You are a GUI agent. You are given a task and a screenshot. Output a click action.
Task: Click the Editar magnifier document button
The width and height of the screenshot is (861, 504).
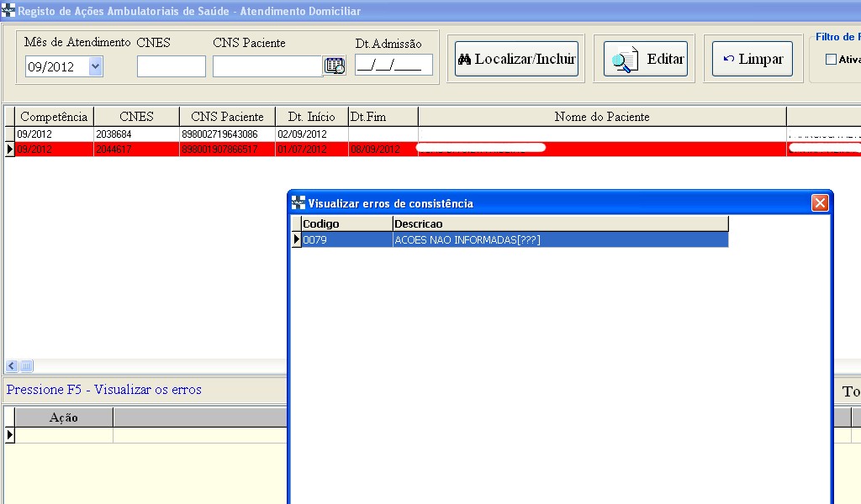tap(645, 60)
